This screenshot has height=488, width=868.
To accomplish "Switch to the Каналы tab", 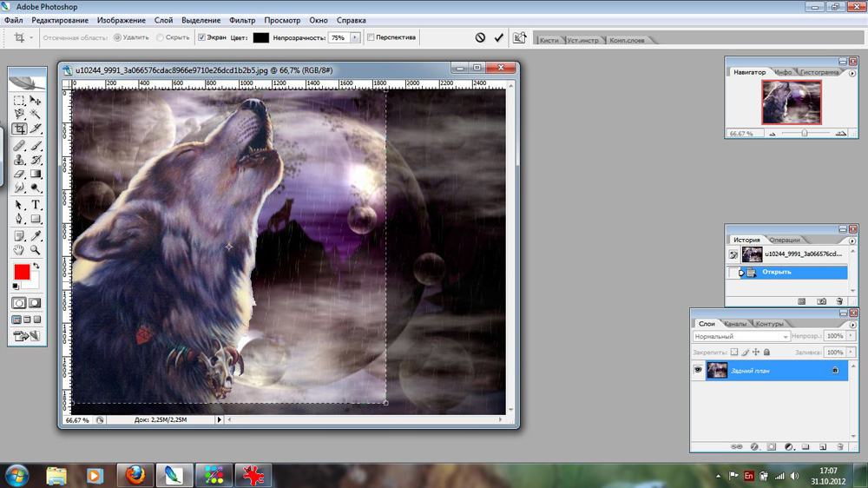I will coord(735,324).
